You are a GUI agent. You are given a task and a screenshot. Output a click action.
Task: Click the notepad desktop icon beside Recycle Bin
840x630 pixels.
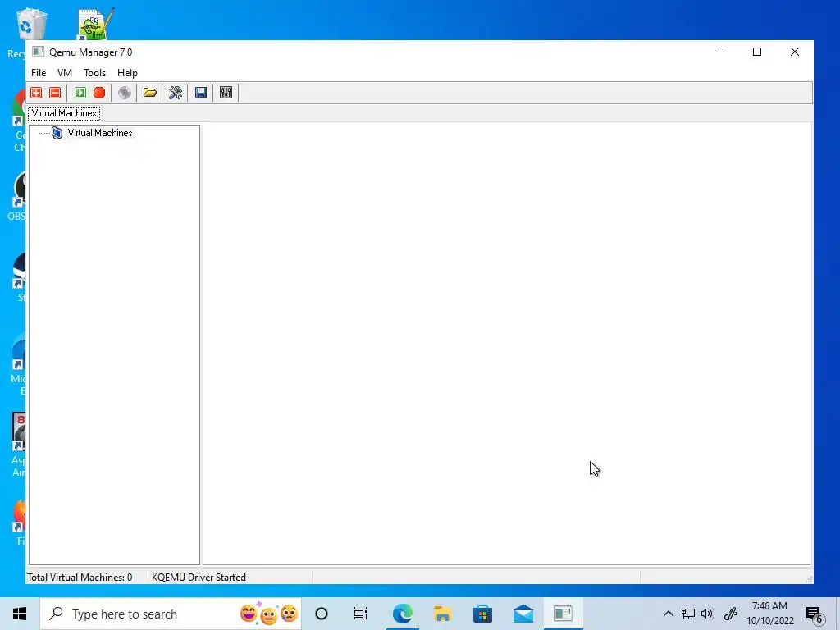click(x=95, y=24)
